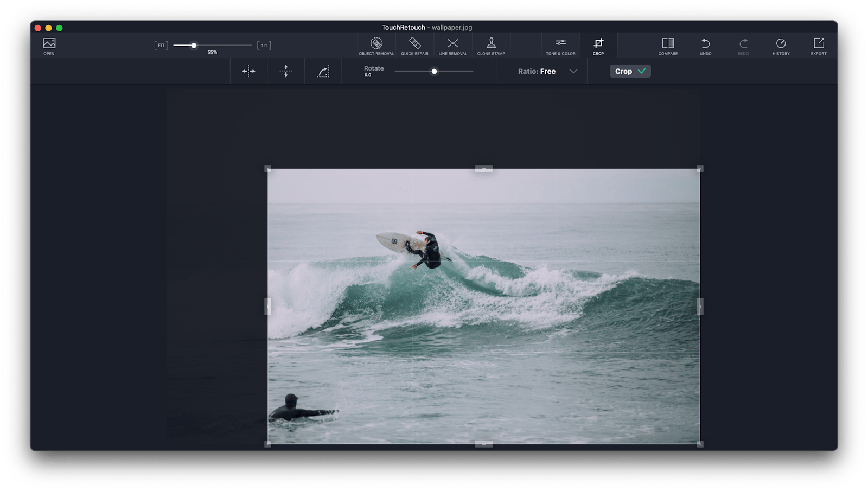Click the right edge crop handle

(x=700, y=307)
